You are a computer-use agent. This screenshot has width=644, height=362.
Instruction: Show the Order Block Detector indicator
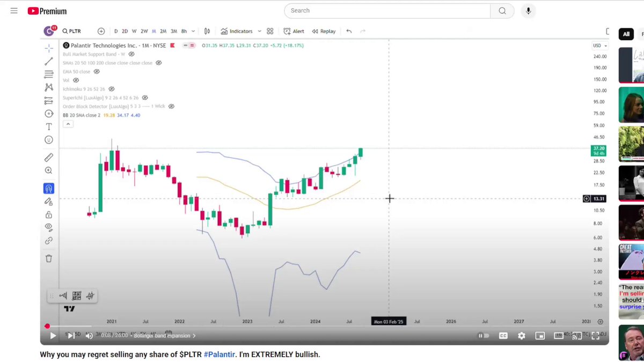(171, 106)
